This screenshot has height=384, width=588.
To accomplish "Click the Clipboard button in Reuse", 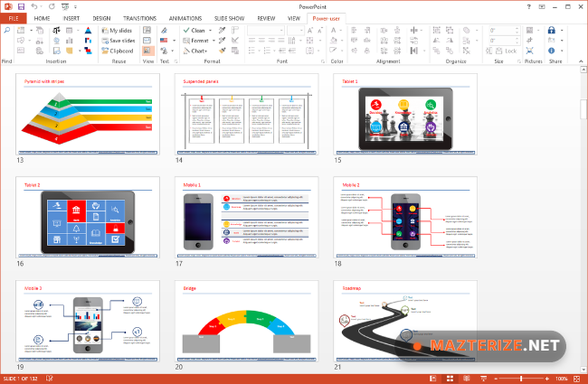I will [x=118, y=51].
